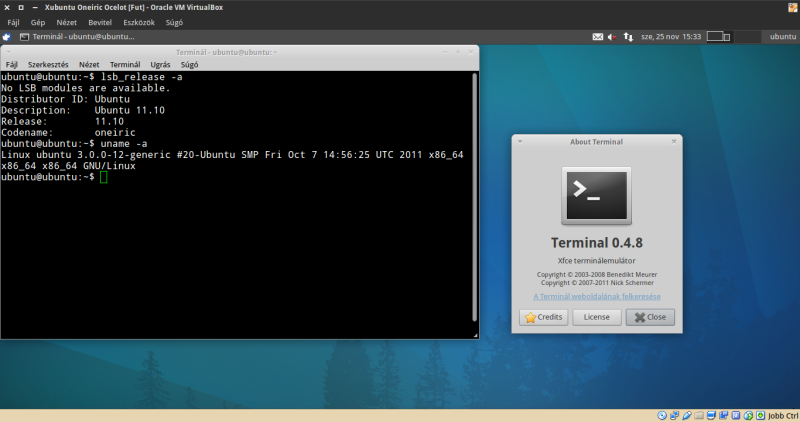Click the 'Codename: oneiric' line
800x422 pixels.
coord(68,133)
